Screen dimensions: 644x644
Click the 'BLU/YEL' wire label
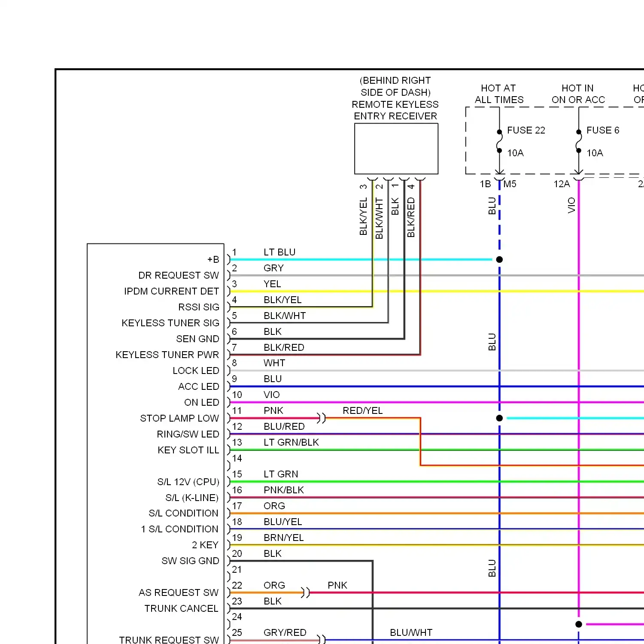coord(283,522)
